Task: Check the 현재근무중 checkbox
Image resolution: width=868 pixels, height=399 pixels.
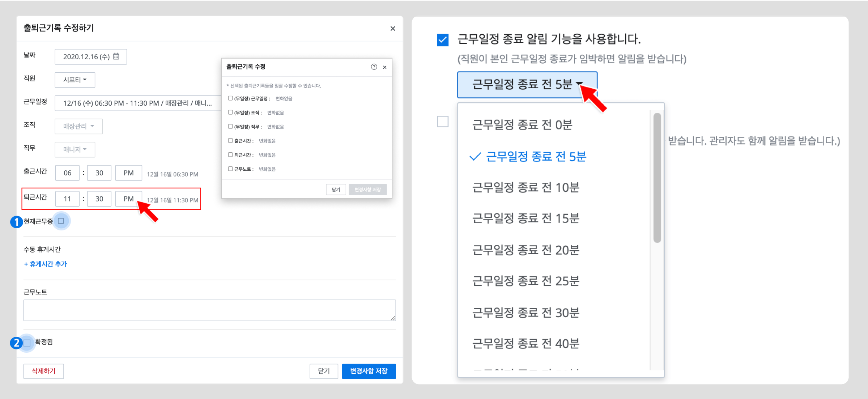Action: 61,221
